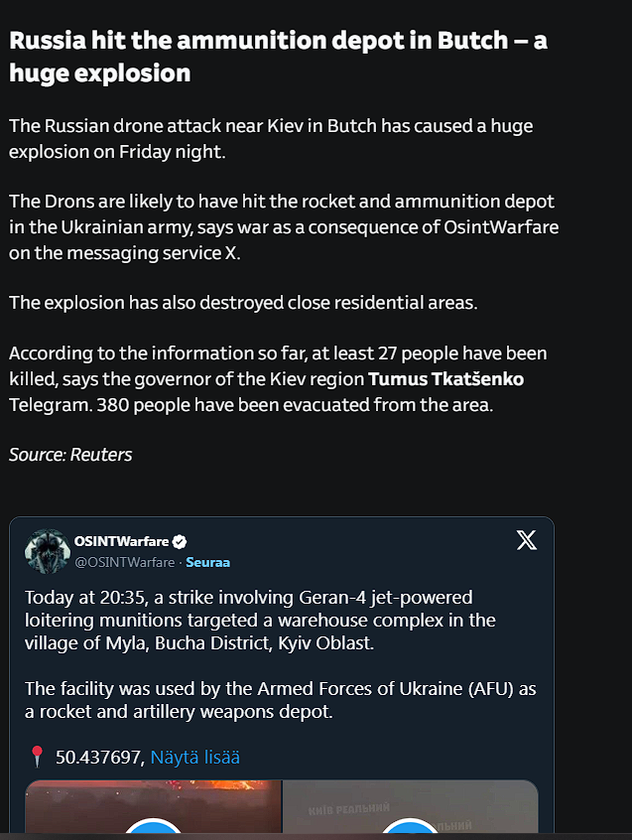Expand tweet with Näytä lisää
Screen dimensions: 632x840
[195, 757]
